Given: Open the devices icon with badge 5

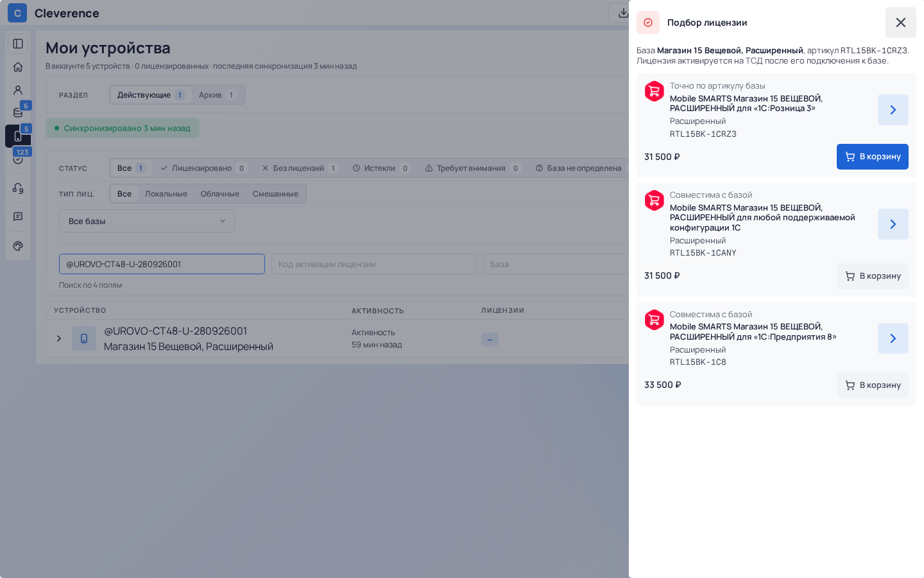Looking at the screenshot, I should pos(18,136).
